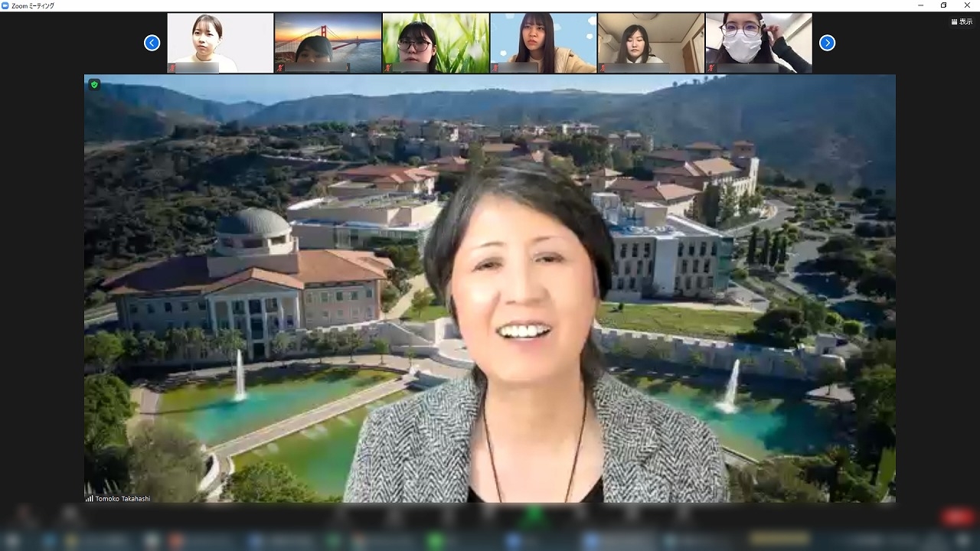Open the 表示 view options button
The width and height of the screenshot is (980, 551).
[961, 21]
